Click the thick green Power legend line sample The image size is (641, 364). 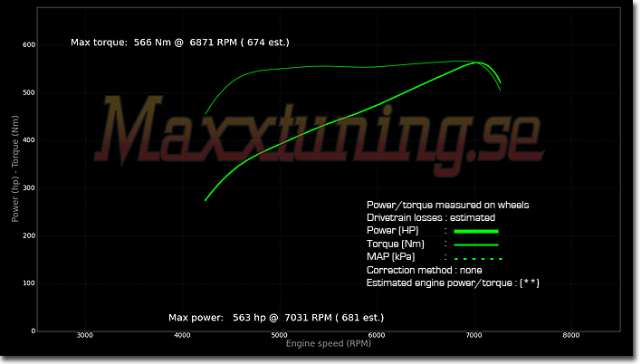coord(476,232)
